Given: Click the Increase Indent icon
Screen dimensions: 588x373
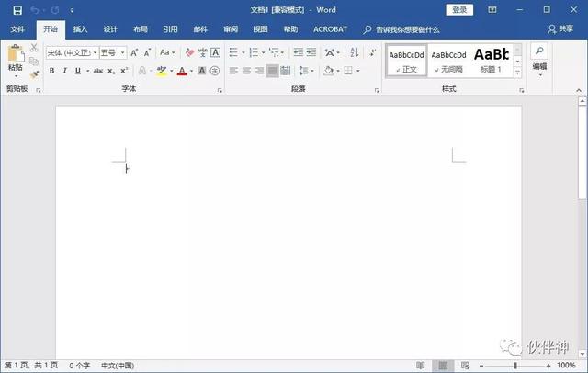Looking at the screenshot, I should pos(311,52).
